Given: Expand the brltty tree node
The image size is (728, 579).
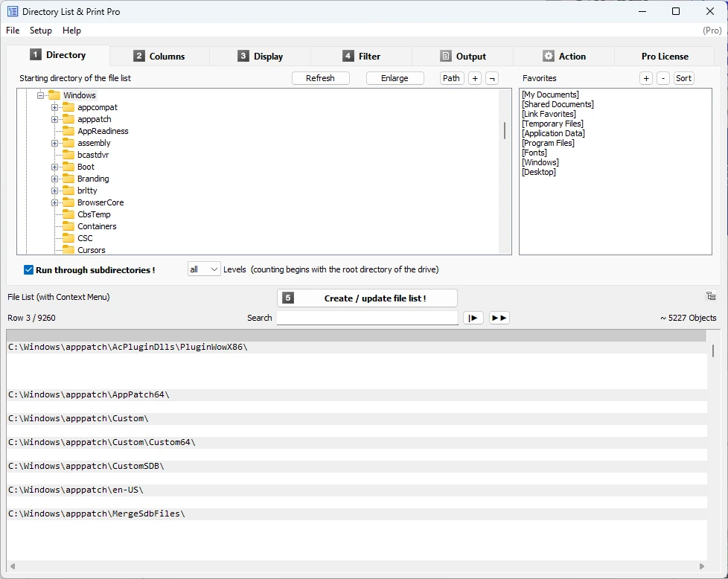Looking at the screenshot, I should (54, 191).
